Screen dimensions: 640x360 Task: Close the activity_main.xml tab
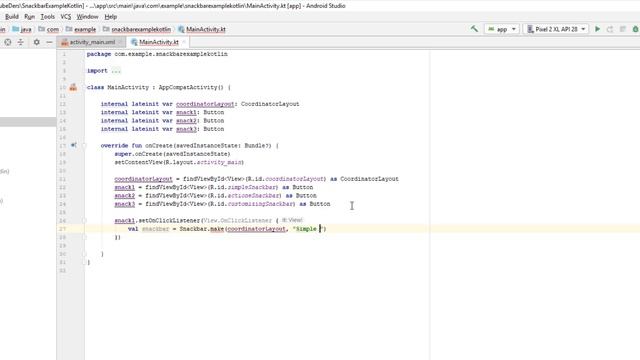click(x=120, y=42)
